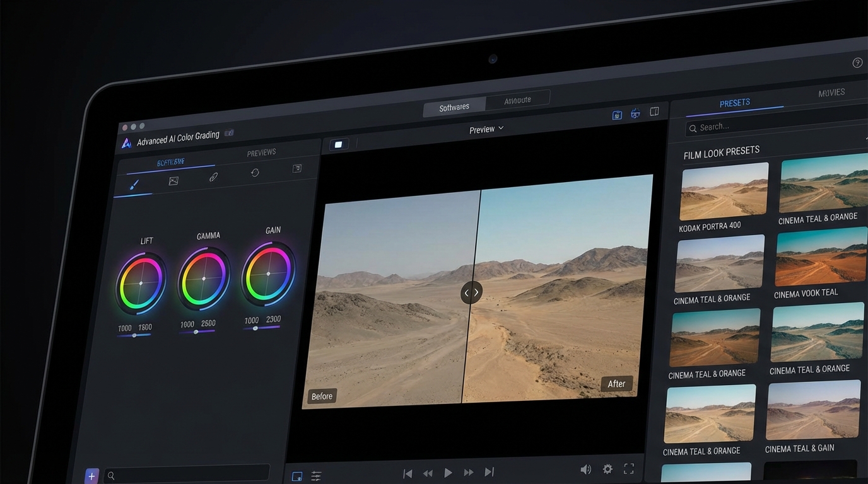The image size is (868, 484).
Task: Click the purple plus add button
Action: pyautogui.click(x=91, y=476)
